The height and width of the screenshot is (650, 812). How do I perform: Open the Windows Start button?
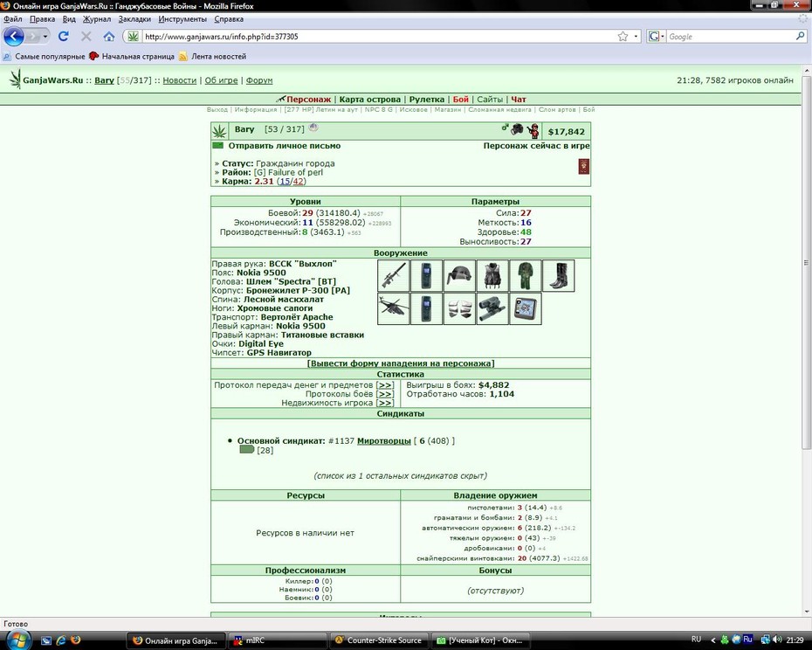[x=17, y=640]
